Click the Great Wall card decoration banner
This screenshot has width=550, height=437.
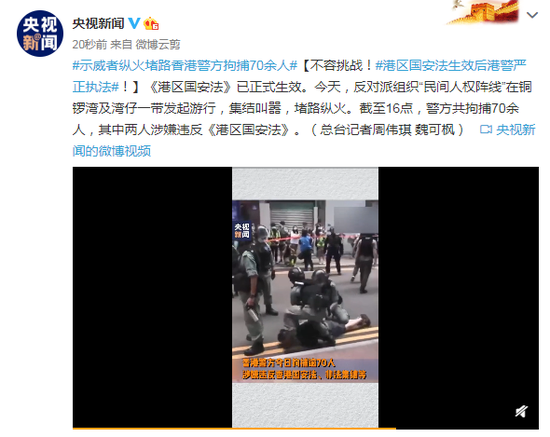click(484, 13)
